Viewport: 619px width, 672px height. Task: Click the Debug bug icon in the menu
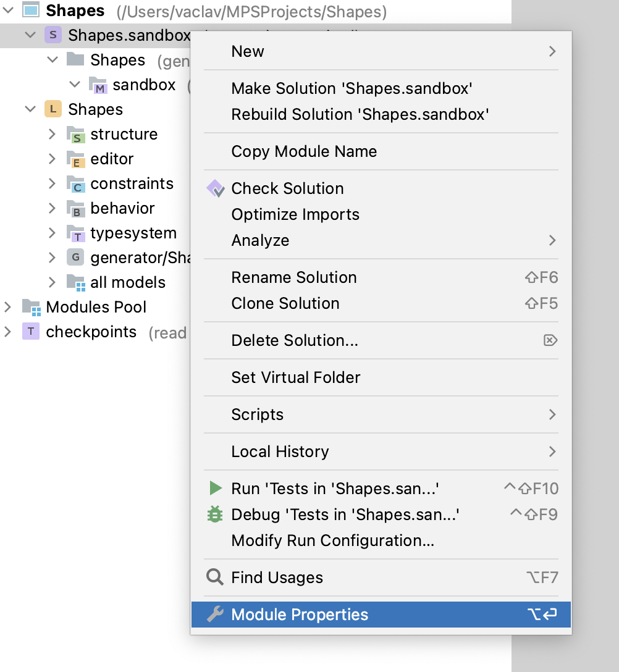point(216,514)
